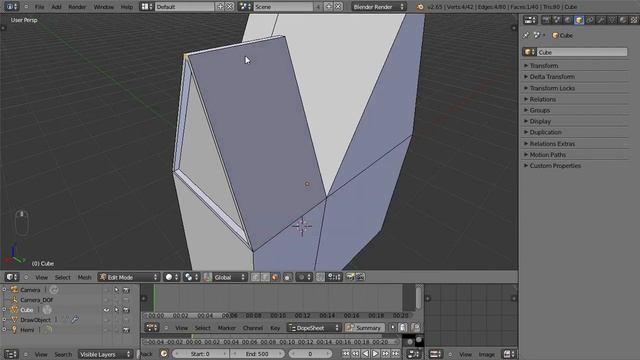Open the scene browser icon

[x=245, y=7]
